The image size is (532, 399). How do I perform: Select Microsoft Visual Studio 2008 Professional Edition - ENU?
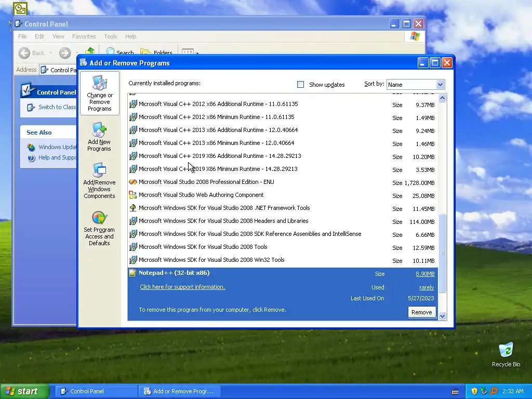coord(283,182)
